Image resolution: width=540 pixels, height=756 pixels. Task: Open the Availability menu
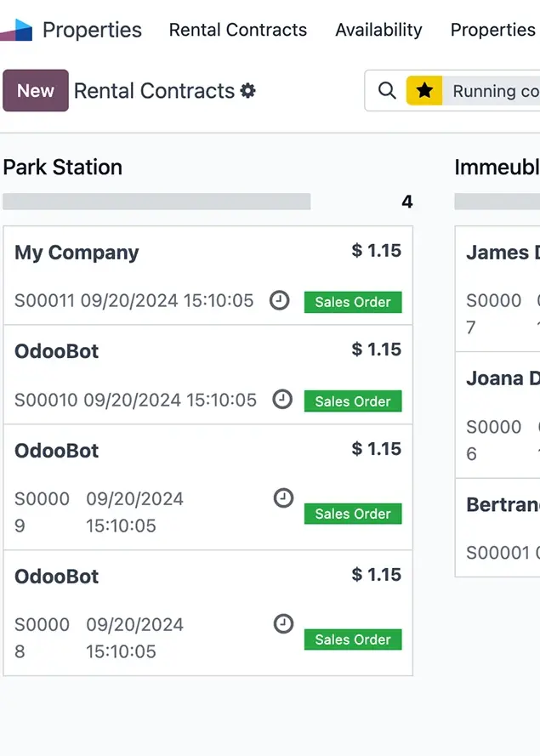tap(378, 30)
